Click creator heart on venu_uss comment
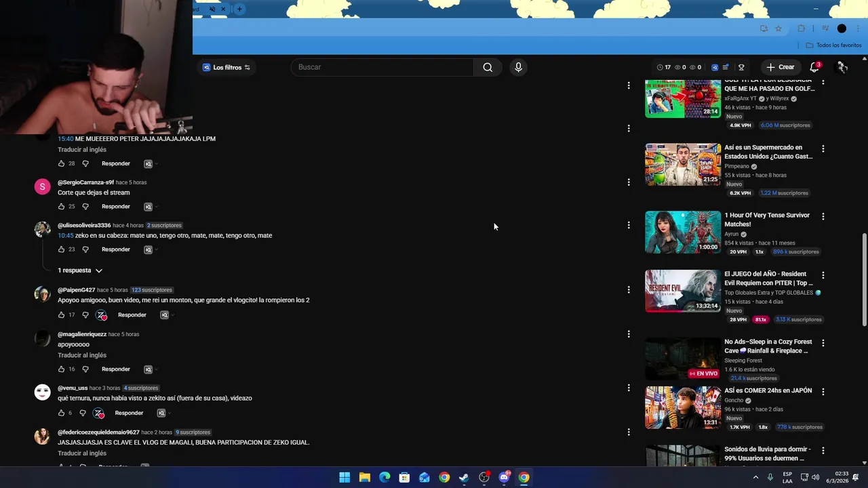The height and width of the screenshot is (488, 868). [98, 413]
